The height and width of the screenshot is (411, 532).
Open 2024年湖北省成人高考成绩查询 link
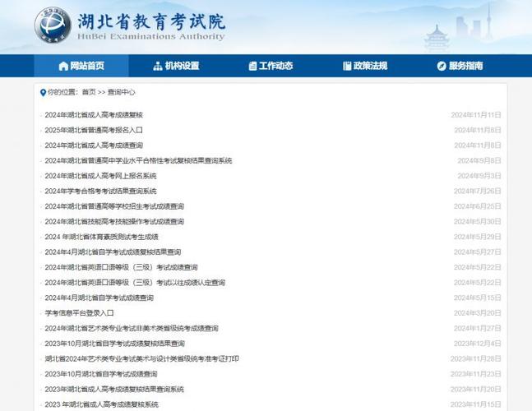94,145
